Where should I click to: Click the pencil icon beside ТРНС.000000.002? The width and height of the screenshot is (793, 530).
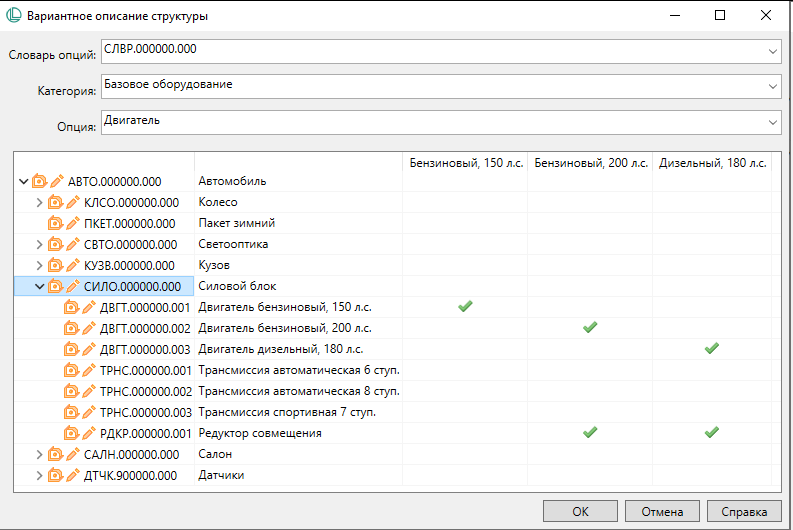[90, 391]
